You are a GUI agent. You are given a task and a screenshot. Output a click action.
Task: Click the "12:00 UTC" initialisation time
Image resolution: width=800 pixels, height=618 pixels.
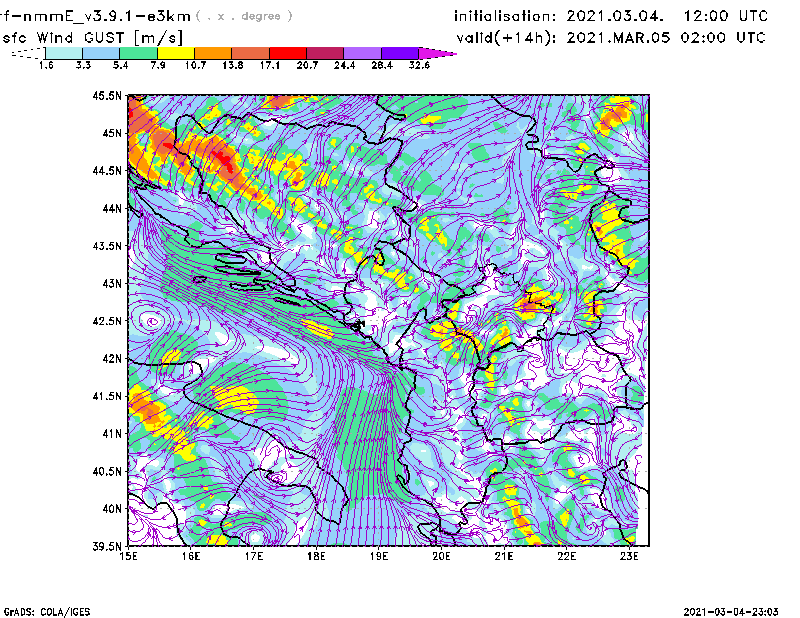coord(726,16)
